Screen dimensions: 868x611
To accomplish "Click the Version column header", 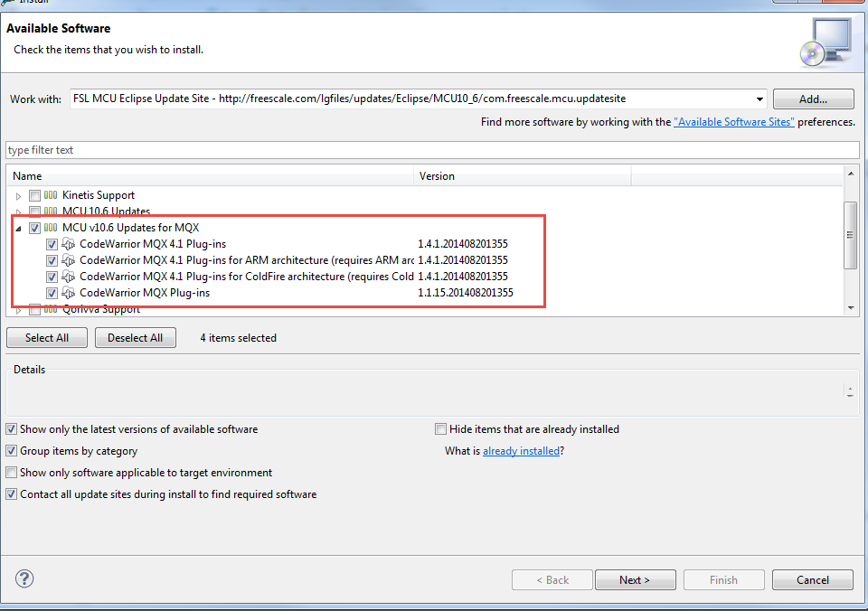I will tap(522, 176).
